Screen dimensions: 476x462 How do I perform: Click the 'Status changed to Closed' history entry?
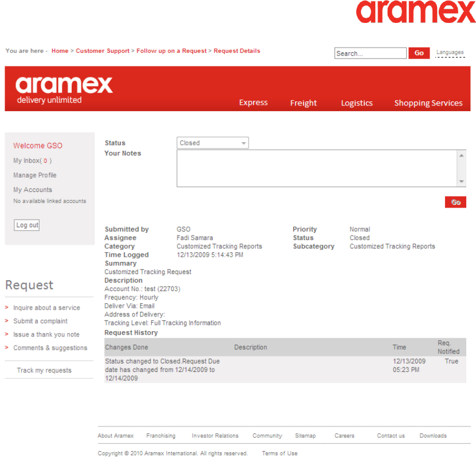163,370
